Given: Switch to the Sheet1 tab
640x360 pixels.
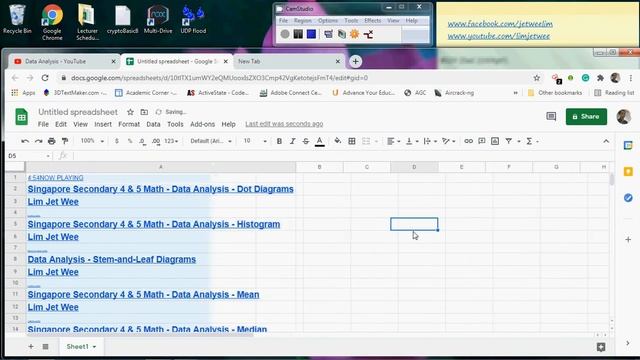Looking at the screenshot, I should (x=81, y=347).
